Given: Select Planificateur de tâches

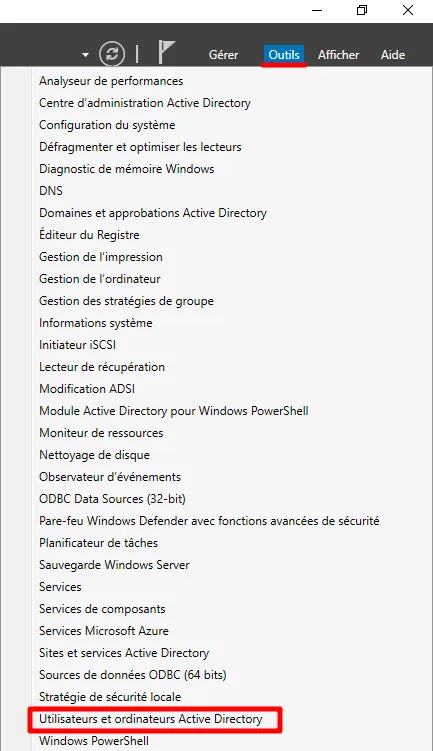Looking at the screenshot, I should 99,543.
